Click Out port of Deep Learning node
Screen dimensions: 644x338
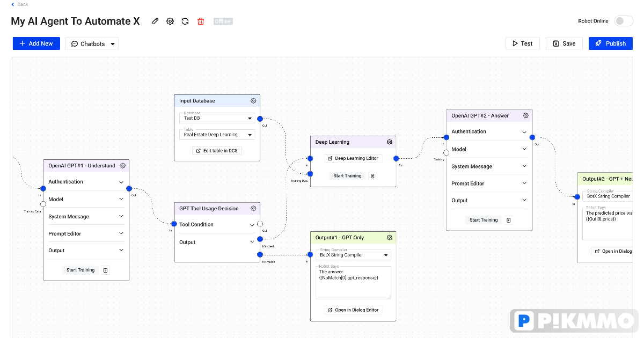coord(396,158)
